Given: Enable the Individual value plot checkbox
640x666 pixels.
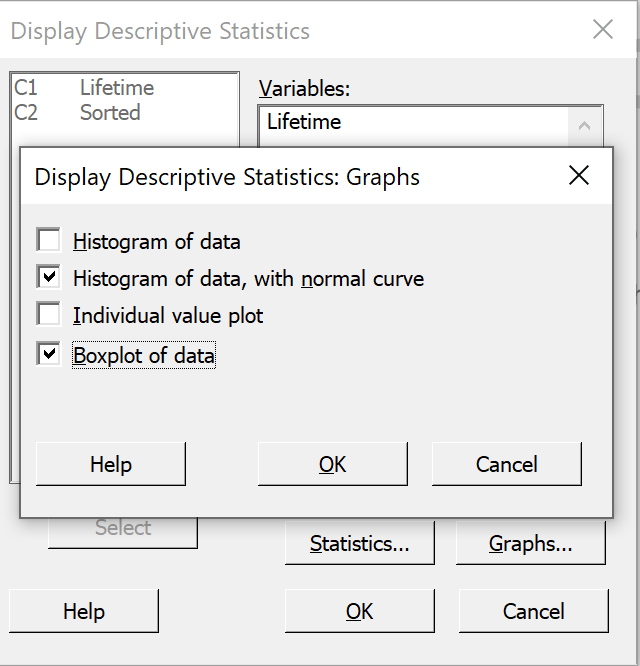Looking at the screenshot, I should 48,314.
